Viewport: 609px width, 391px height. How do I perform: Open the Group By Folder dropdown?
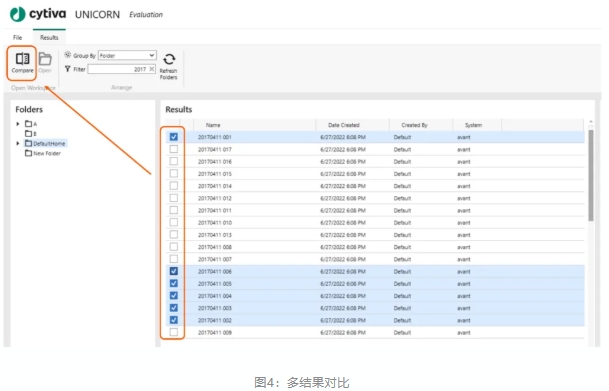tap(127, 56)
